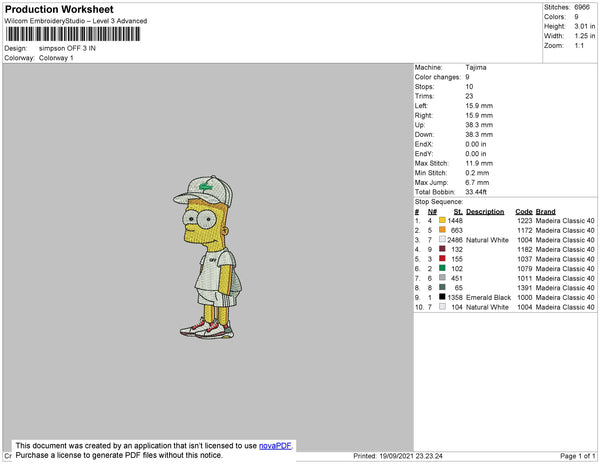Select the dark teal swatch for code 1391
Screen dimensions: 600x464
point(442,287)
